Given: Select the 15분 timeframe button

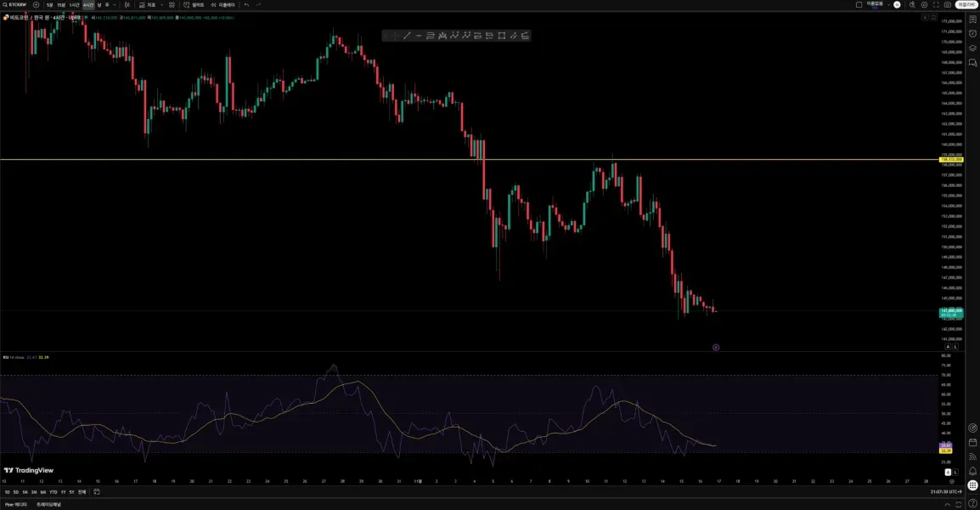Looking at the screenshot, I should click(x=60, y=4).
